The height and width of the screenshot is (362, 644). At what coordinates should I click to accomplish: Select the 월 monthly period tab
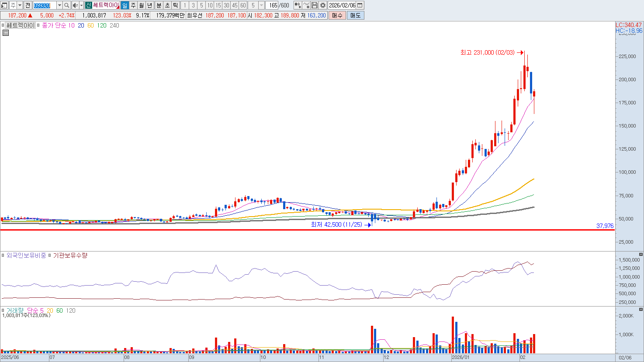click(x=142, y=5)
